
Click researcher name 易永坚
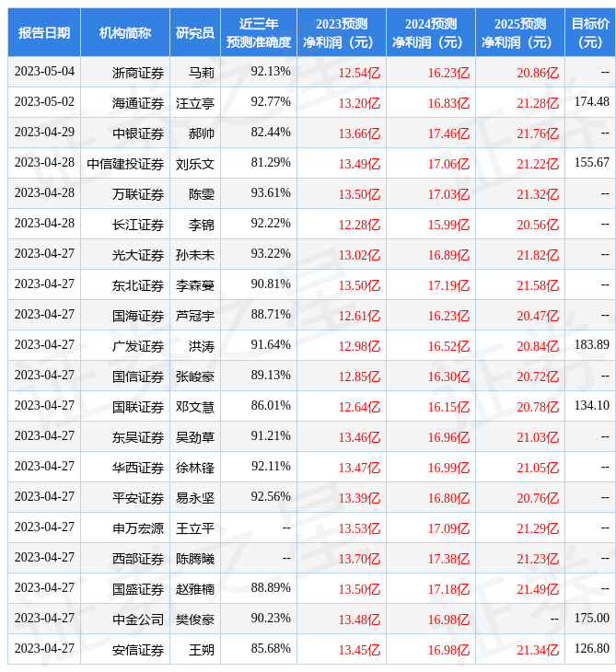tap(195, 498)
